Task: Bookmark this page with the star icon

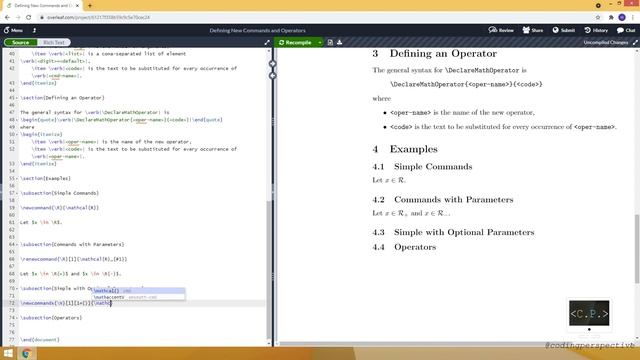Action: (598, 18)
